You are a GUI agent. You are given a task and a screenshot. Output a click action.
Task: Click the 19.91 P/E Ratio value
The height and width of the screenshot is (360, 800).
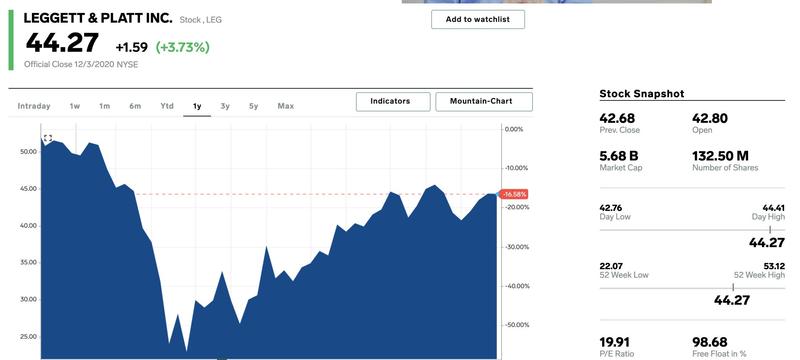[x=614, y=342]
